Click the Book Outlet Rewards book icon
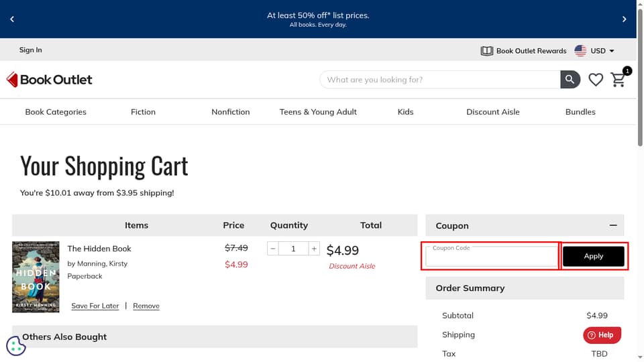This screenshot has width=644, height=362. tap(487, 51)
